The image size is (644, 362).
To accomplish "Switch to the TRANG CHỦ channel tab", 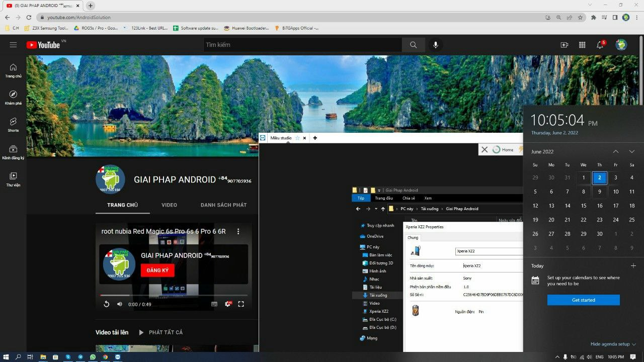I will (x=122, y=205).
